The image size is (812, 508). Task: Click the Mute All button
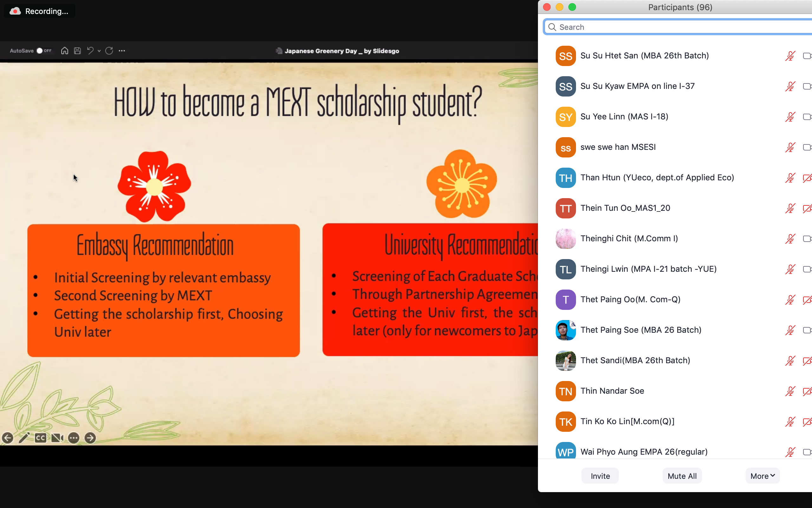682,476
